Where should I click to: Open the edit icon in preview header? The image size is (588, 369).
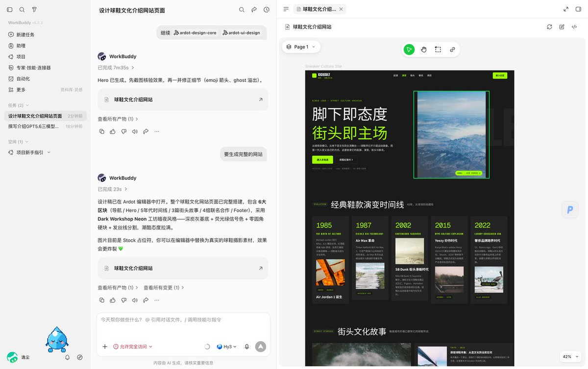click(x=562, y=27)
